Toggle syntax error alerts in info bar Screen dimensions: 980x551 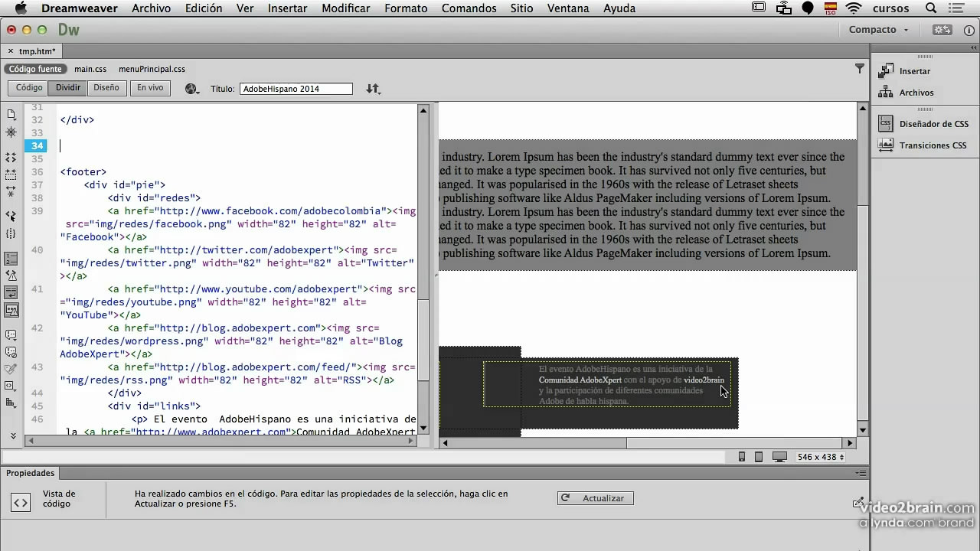coord(11,310)
